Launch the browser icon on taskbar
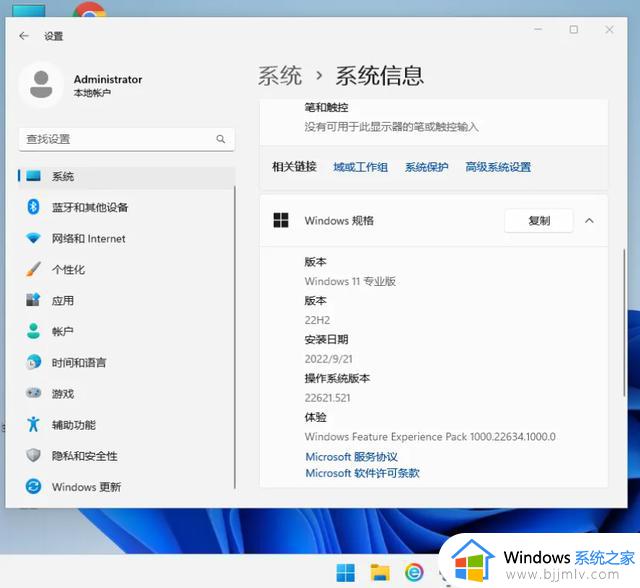This screenshot has height=588, width=640. [x=414, y=572]
